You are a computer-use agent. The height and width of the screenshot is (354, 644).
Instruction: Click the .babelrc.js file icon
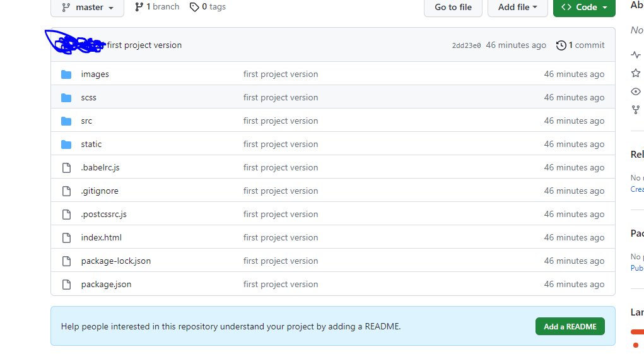pyautogui.click(x=66, y=168)
